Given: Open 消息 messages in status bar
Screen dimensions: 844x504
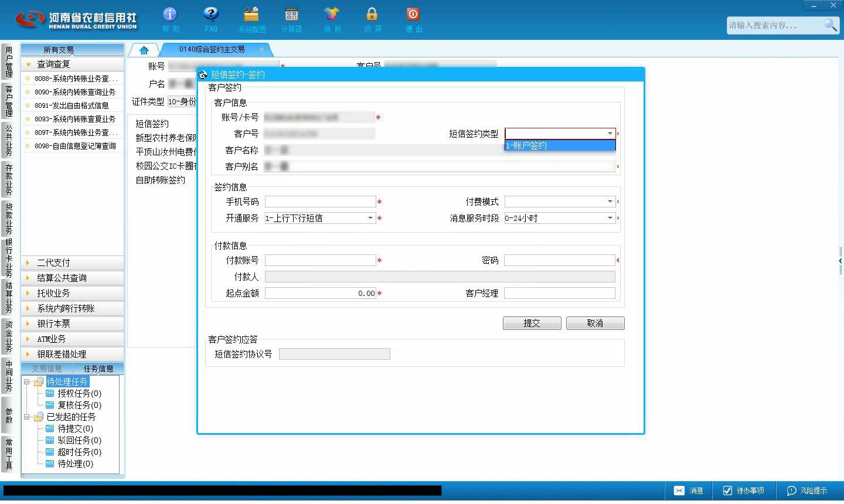Looking at the screenshot, I should tap(689, 491).
